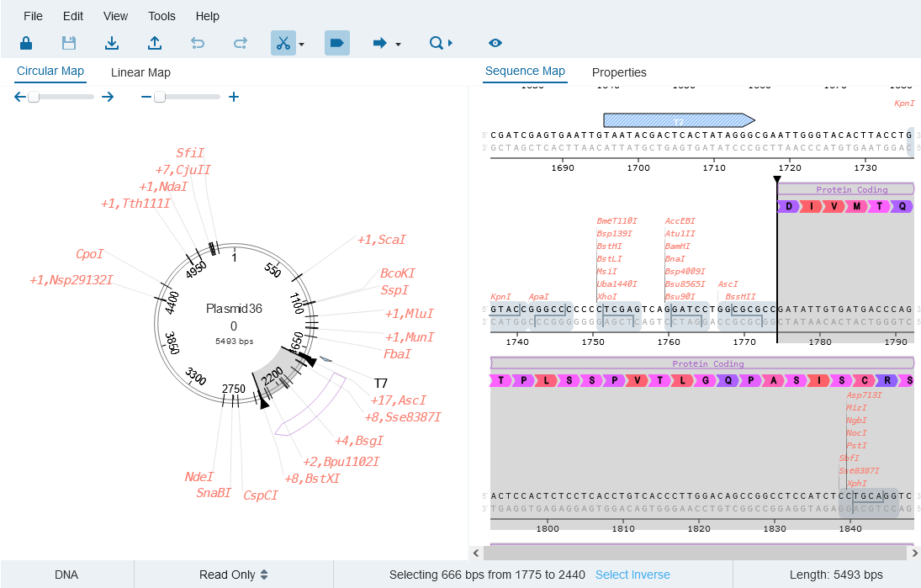
Task: Click the feature annotation flag icon
Action: [x=336, y=42]
